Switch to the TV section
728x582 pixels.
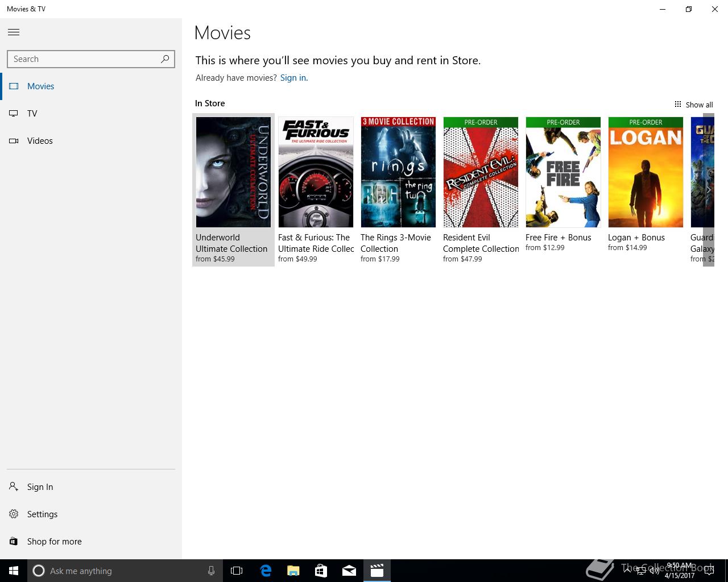[91, 114]
